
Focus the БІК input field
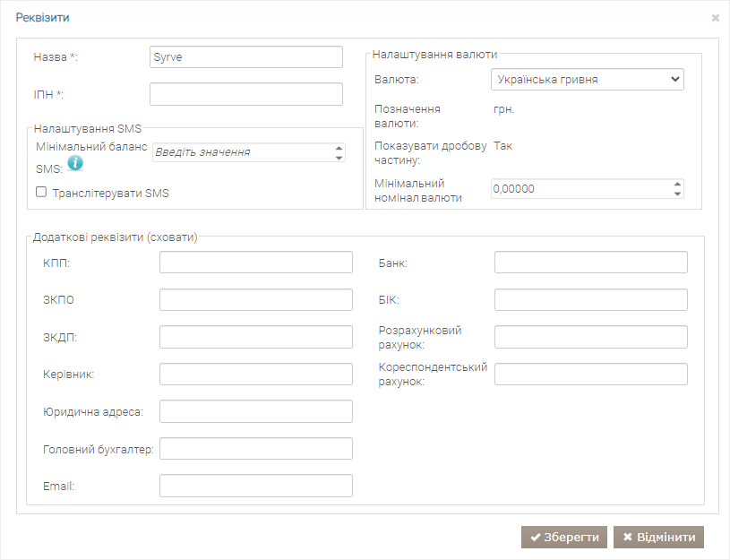click(x=591, y=299)
